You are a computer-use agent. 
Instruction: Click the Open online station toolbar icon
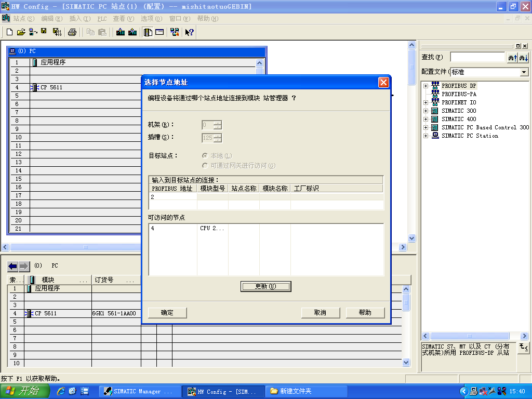pos(33,32)
